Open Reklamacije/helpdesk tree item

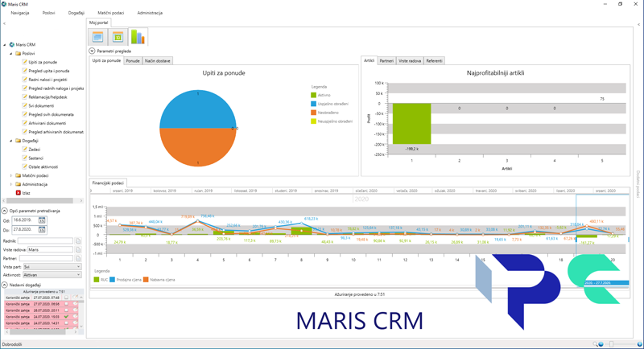coord(47,97)
